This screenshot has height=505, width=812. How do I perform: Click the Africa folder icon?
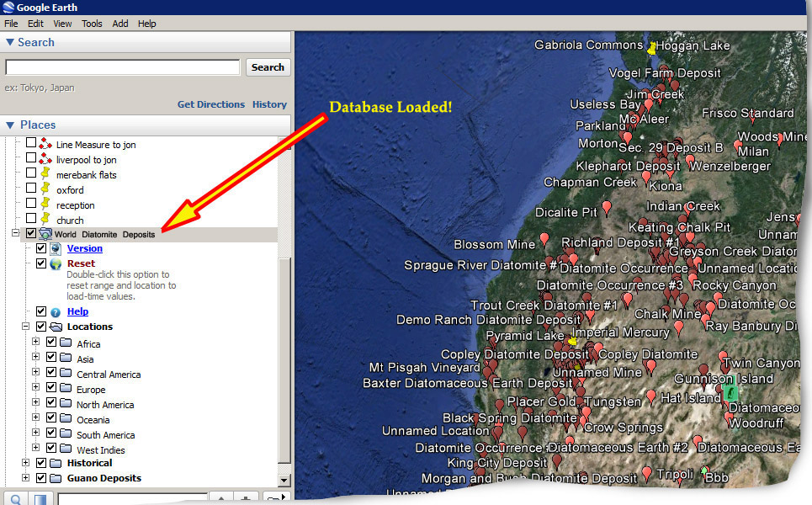66,343
